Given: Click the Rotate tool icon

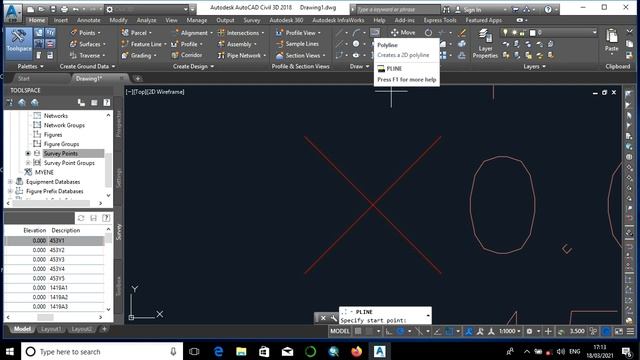Looking at the screenshot, I should point(428,33).
